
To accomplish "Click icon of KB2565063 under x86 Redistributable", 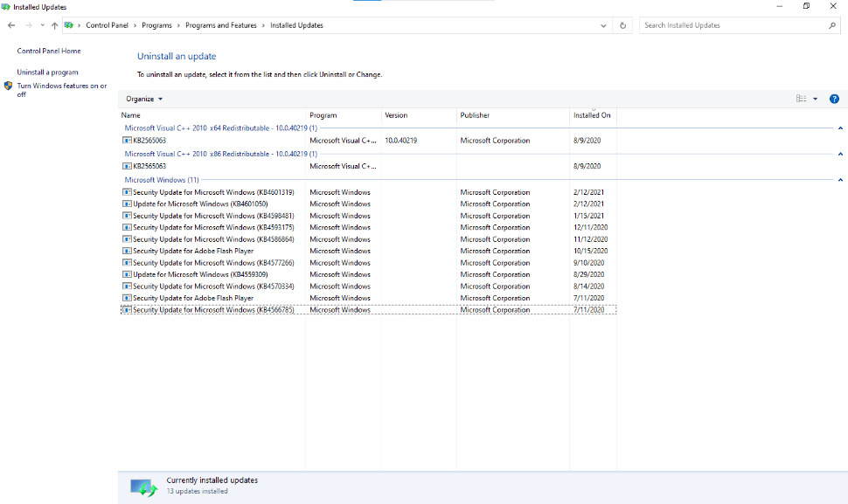I will click(x=127, y=166).
